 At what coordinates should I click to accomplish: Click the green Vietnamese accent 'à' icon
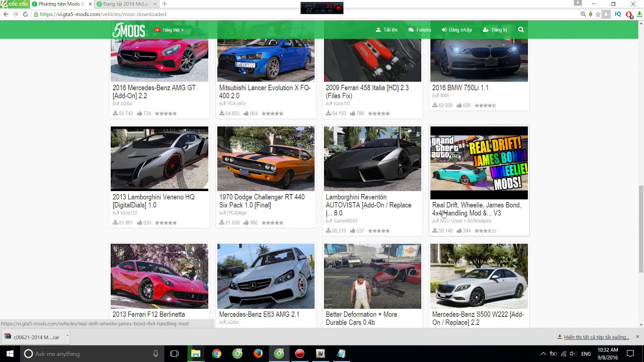pos(590,14)
